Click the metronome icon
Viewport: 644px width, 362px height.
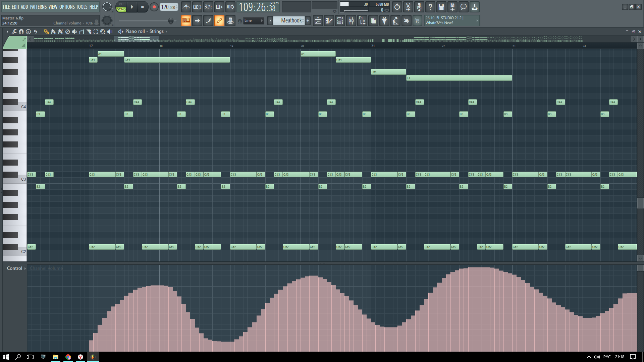coord(186,7)
